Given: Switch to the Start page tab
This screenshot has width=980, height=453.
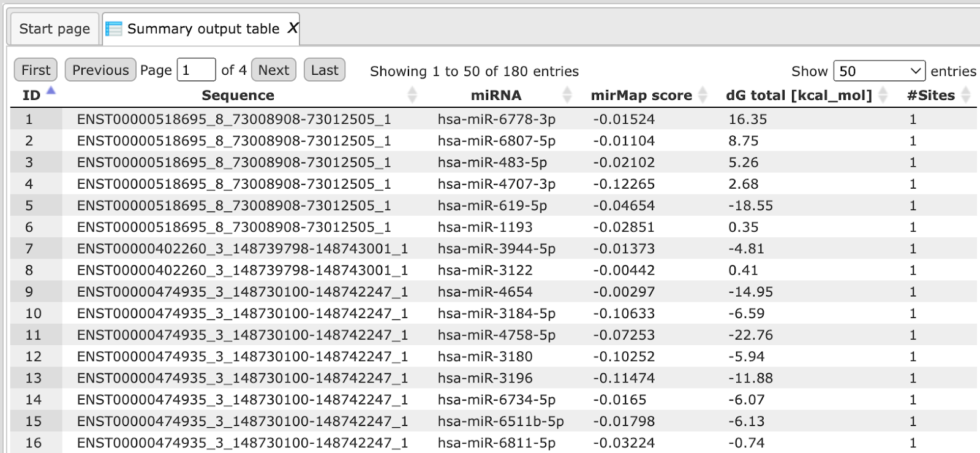Looking at the screenshot, I should [x=55, y=29].
